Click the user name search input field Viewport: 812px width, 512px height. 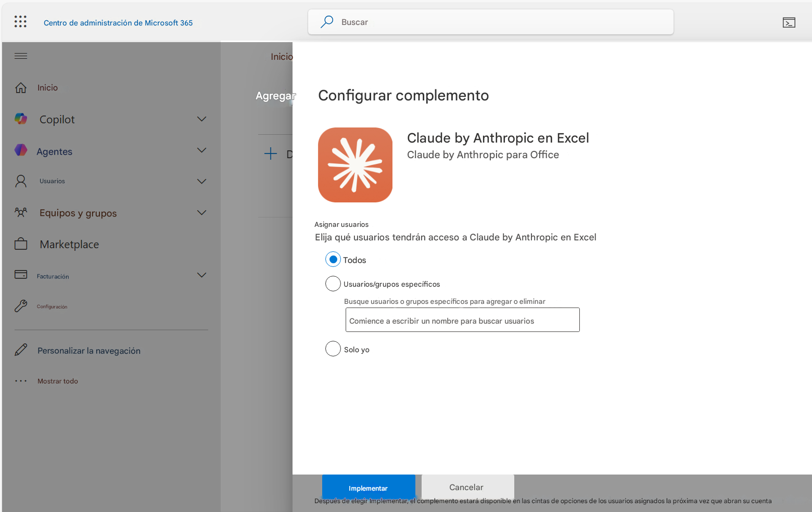[462, 320]
